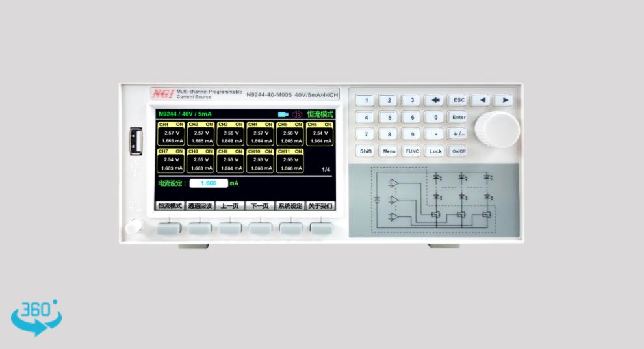
Task: Click the blue connection status icon
Action: pos(283,114)
